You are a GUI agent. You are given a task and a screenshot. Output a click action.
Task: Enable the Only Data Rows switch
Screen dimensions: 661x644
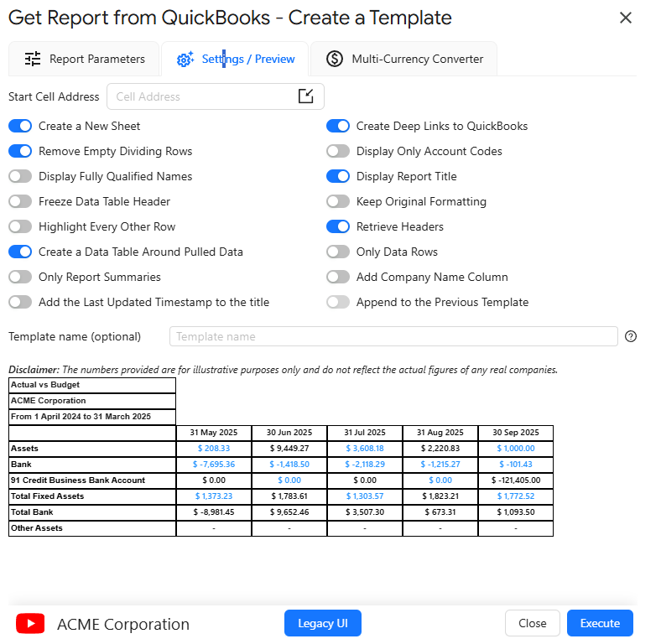click(338, 252)
